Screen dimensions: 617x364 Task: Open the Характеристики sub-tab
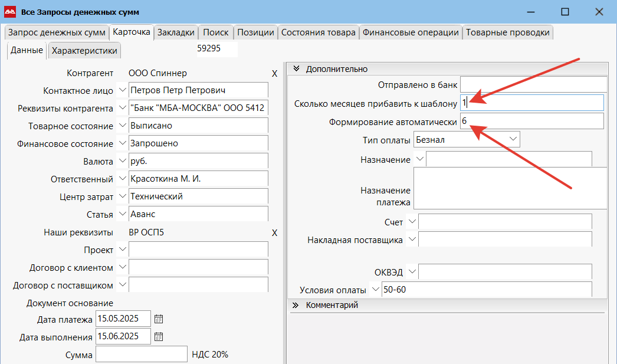point(84,51)
